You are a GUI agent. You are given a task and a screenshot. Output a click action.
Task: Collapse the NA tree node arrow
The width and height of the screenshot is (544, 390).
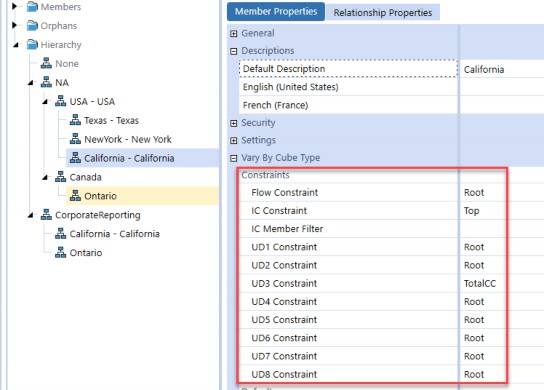point(31,83)
